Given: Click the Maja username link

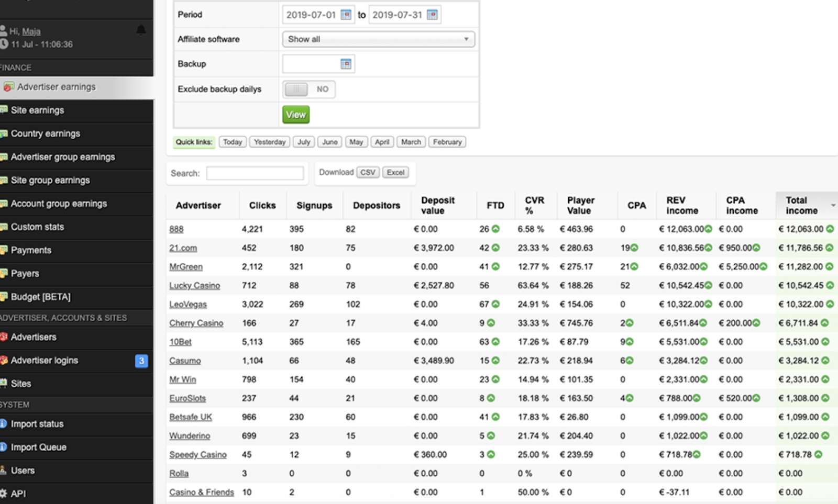Looking at the screenshot, I should 31,31.
